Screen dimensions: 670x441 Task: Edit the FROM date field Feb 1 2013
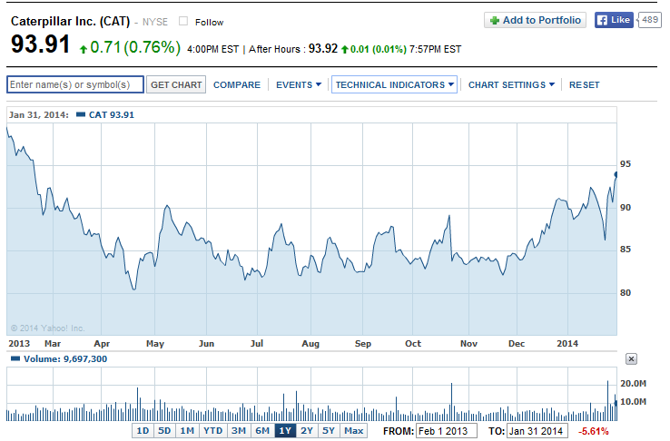tap(446, 431)
